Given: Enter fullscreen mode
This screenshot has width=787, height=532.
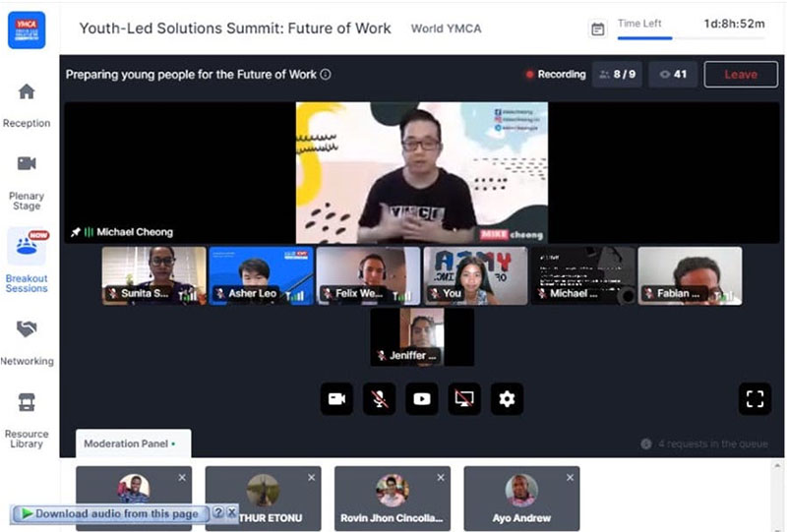Looking at the screenshot, I should coord(755,399).
